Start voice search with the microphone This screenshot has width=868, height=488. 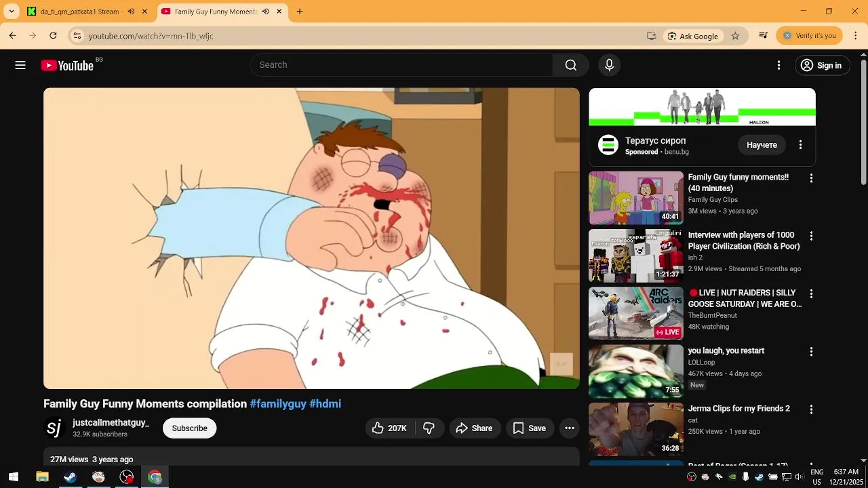coord(609,65)
